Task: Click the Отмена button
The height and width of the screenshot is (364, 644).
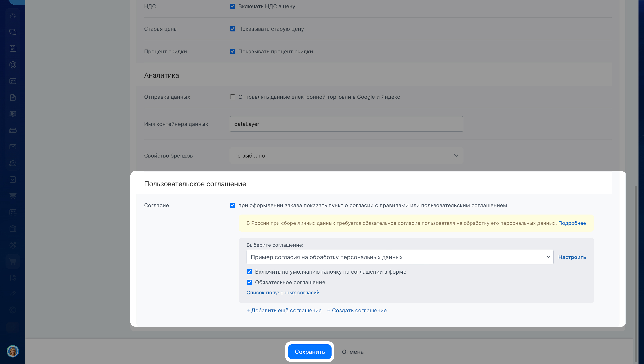Action: coord(353,352)
